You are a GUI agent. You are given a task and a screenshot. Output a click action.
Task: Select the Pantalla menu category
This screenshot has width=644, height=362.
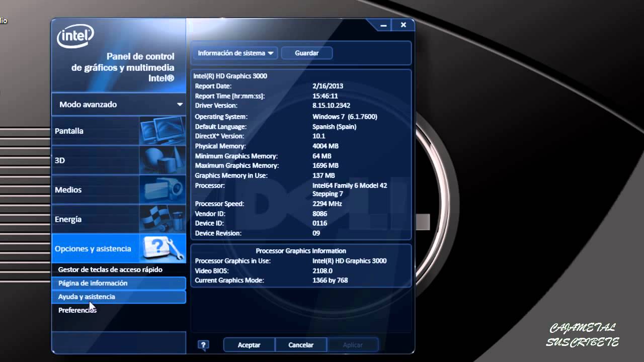coord(119,131)
